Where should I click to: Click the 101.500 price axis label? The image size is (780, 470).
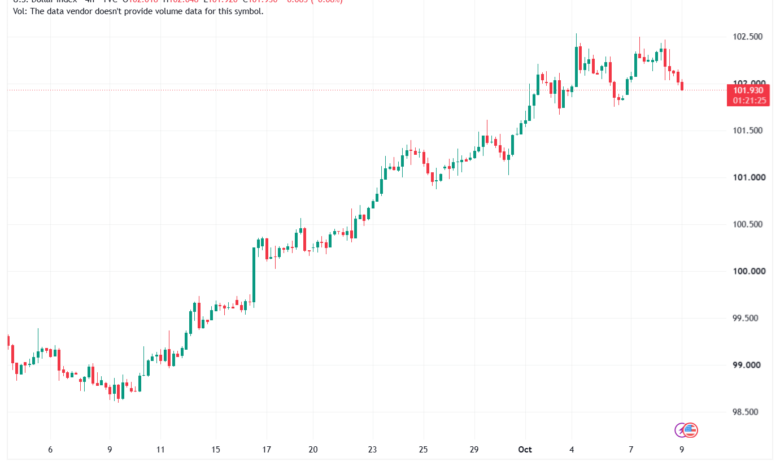pyautogui.click(x=747, y=130)
